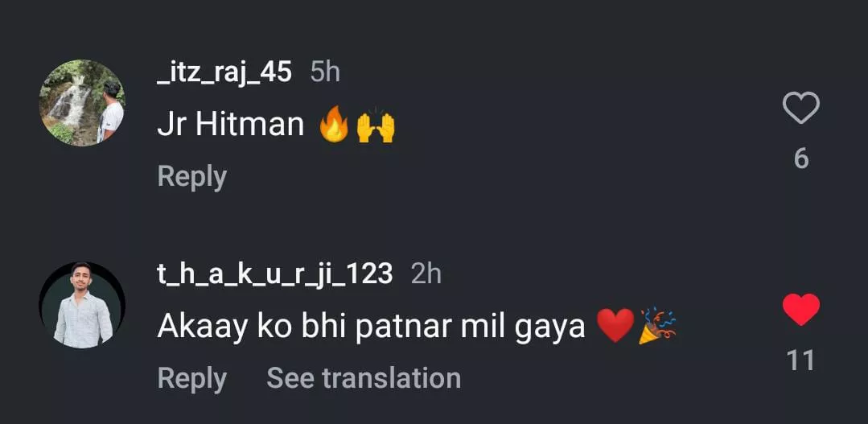
Task: Click the 'Jr Hitman' comment text
Action: click(x=231, y=126)
